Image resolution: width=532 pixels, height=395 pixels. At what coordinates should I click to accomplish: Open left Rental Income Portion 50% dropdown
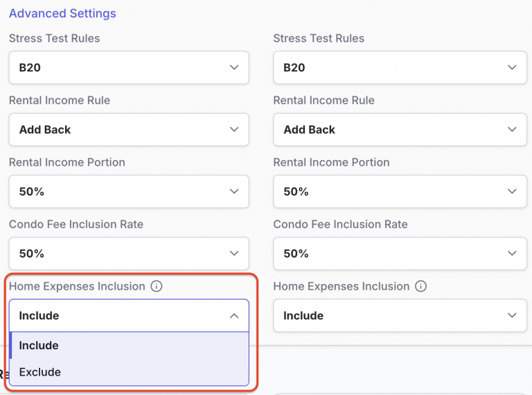click(x=129, y=191)
